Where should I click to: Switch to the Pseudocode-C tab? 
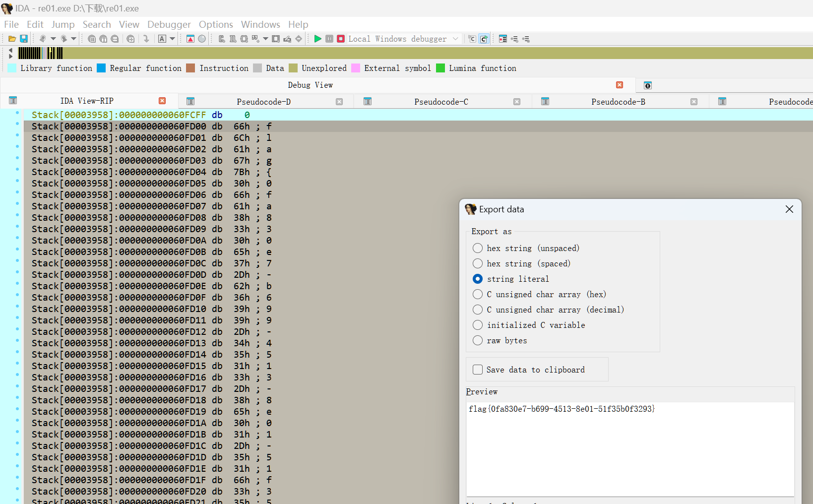point(441,102)
